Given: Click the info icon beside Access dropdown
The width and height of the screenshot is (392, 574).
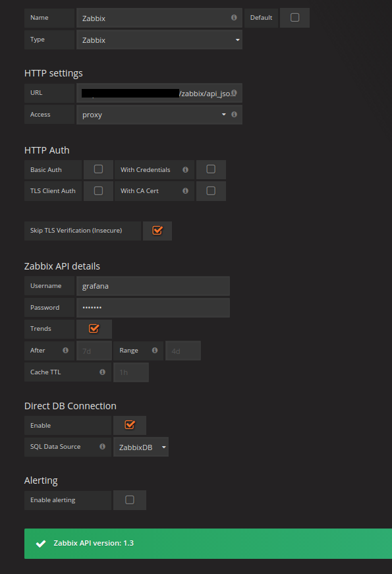Looking at the screenshot, I should click(x=235, y=114).
